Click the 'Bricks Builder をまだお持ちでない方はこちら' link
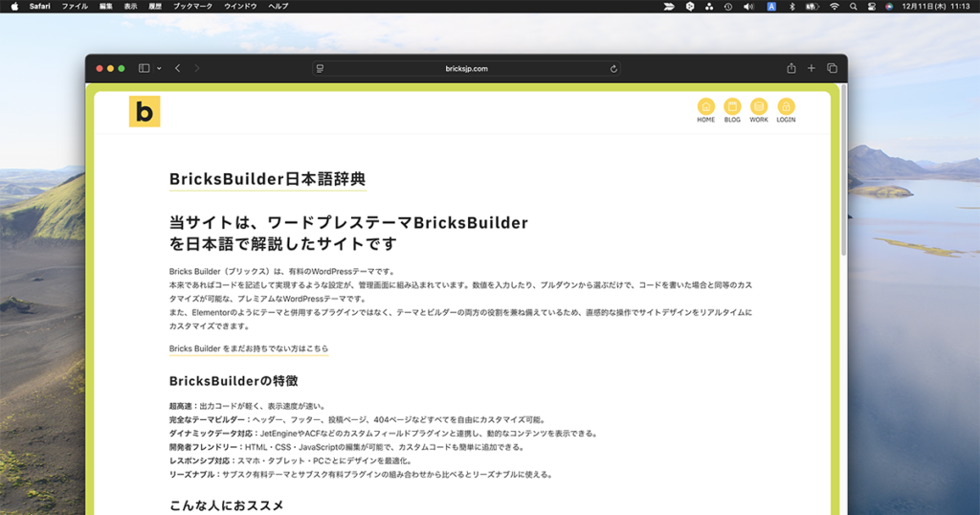This screenshot has height=515, width=980. coord(248,349)
